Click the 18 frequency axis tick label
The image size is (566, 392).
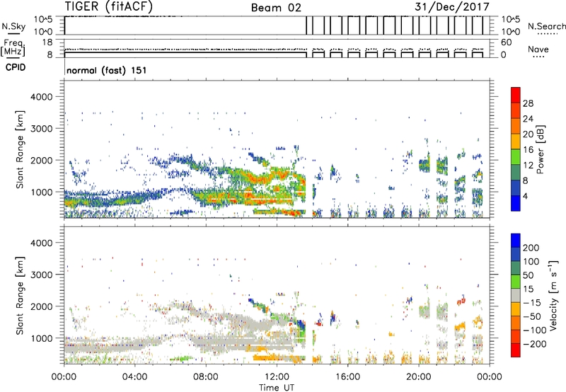47,42
